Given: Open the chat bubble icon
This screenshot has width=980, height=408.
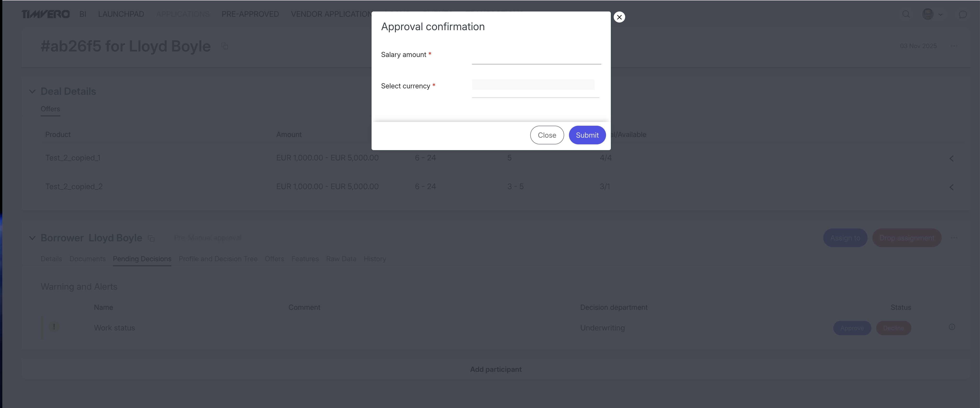Looking at the screenshot, I should click(963, 14).
